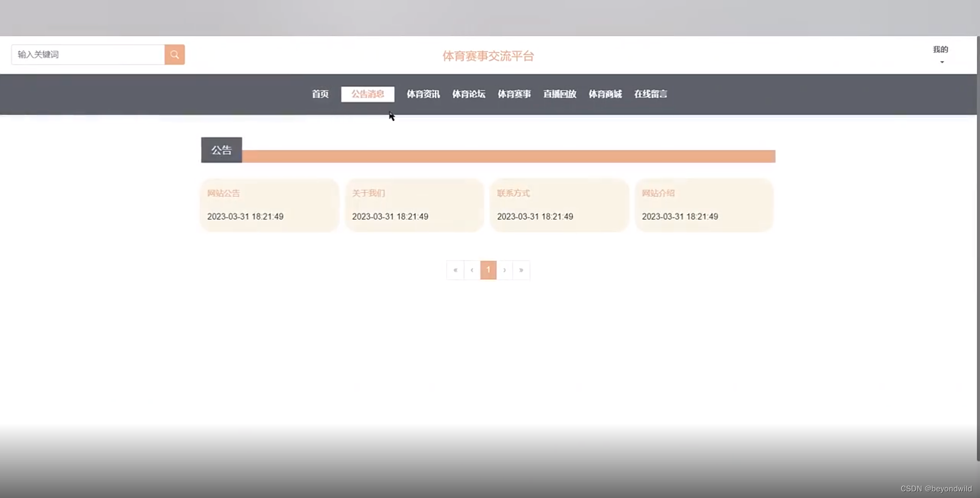Viewport: 980px width, 498px height.
Task: Go to the previous page with the ‹ icon
Action: (472, 270)
